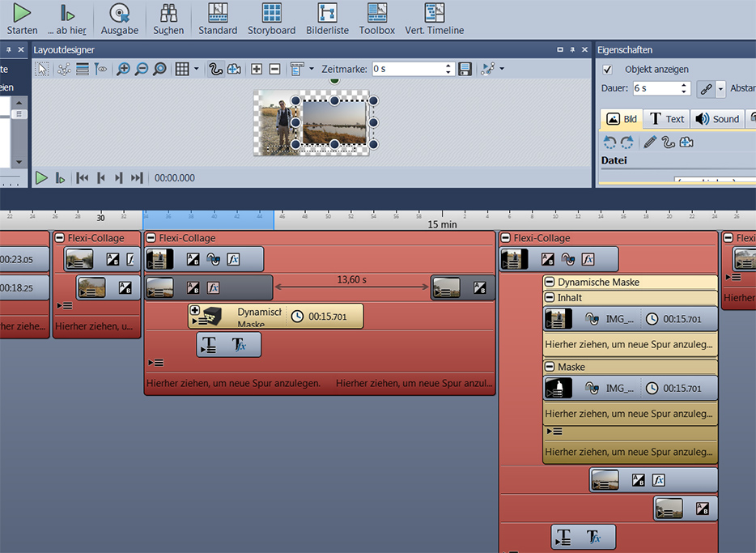Uncheck the Objekt anzeigen checkbox
The image size is (756, 553).
(x=608, y=70)
